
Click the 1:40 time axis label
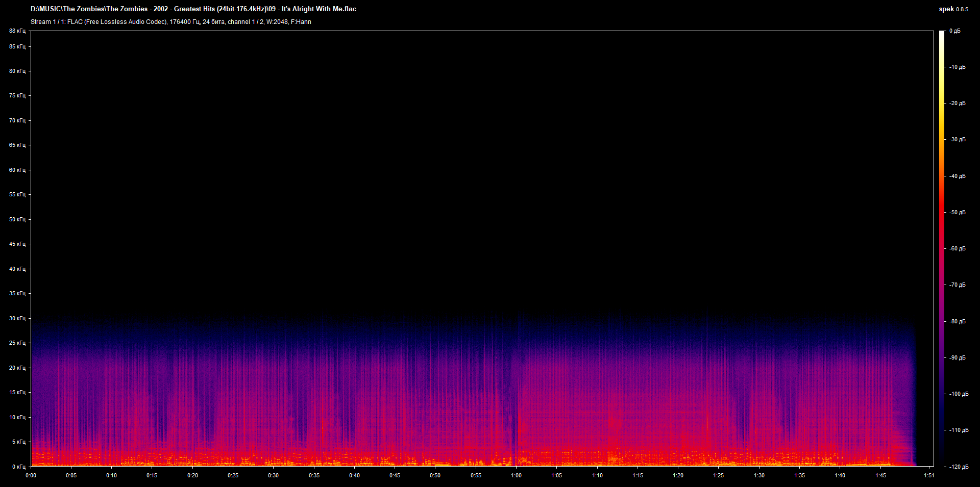click(x=840, y=475)
